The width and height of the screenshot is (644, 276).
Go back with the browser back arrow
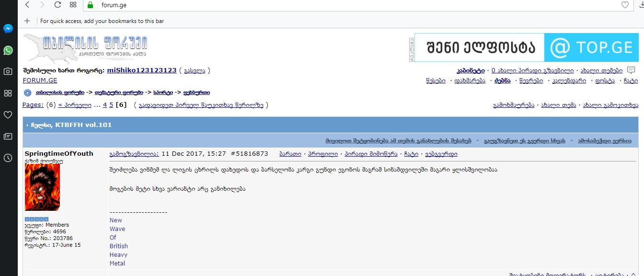coord(27,5)
